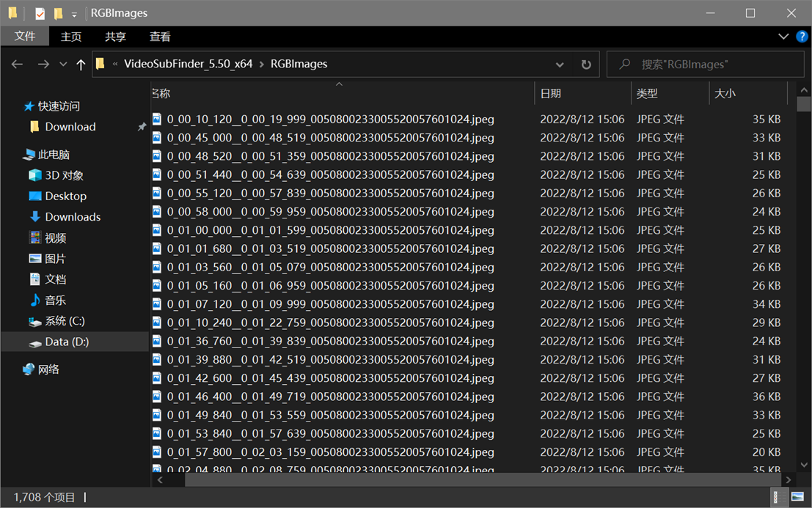Viewport: 812px width, 508px height.
Task: Open the address bar history dropdown
Action: click(559, 65)
